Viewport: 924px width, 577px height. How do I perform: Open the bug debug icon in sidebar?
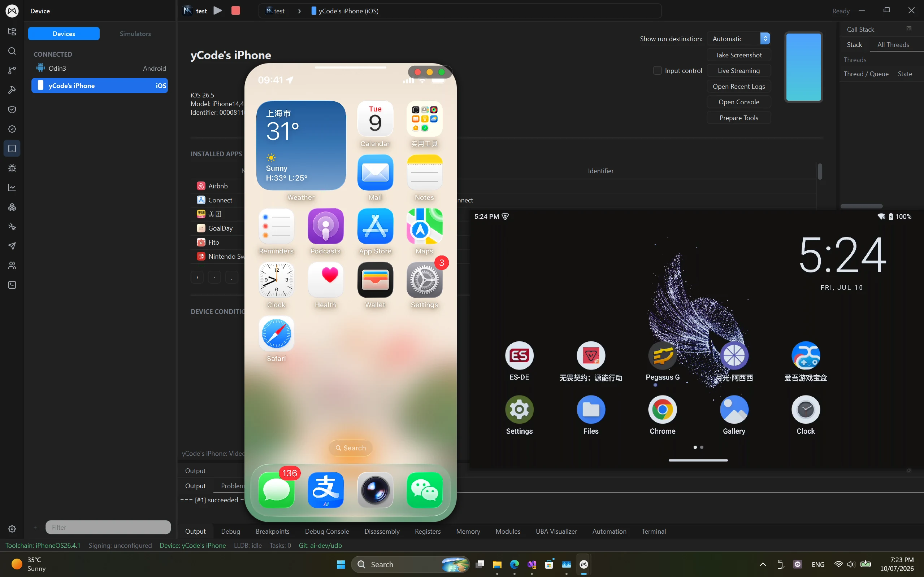pyautogui.click(x=12, y=168)
